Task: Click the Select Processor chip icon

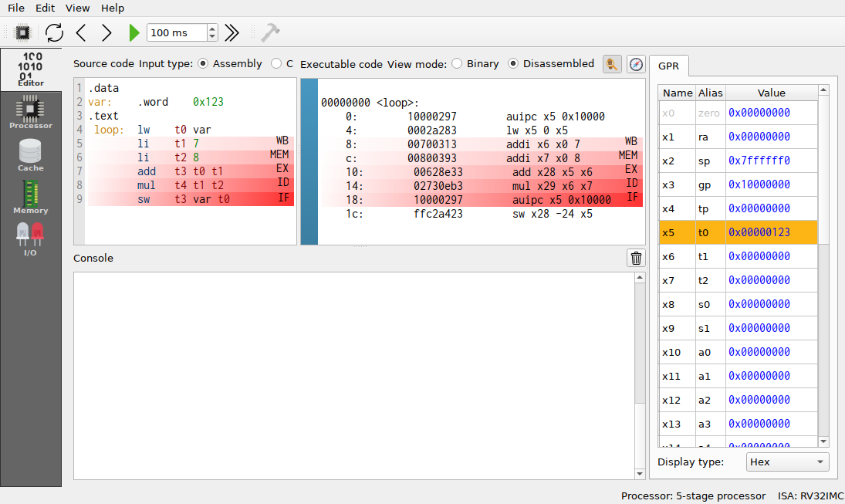Action: (x=22, y=33)
